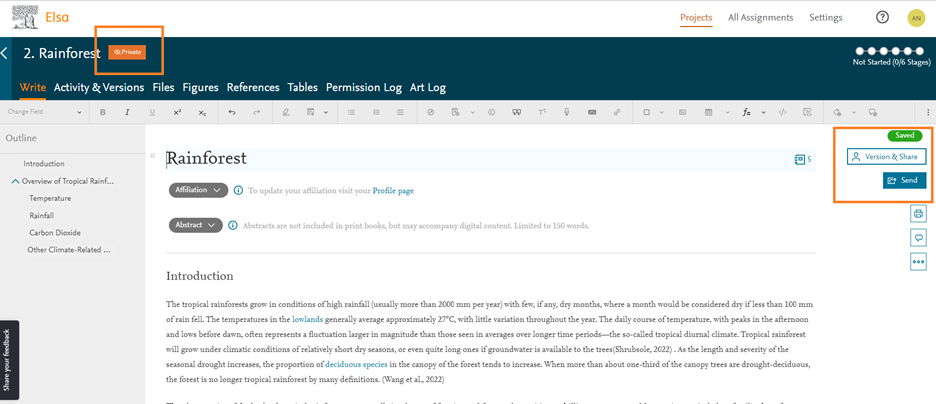Viewport: 936px width, 404px height.
Task: Open the All Assignments menu
Action: [760, 17]
